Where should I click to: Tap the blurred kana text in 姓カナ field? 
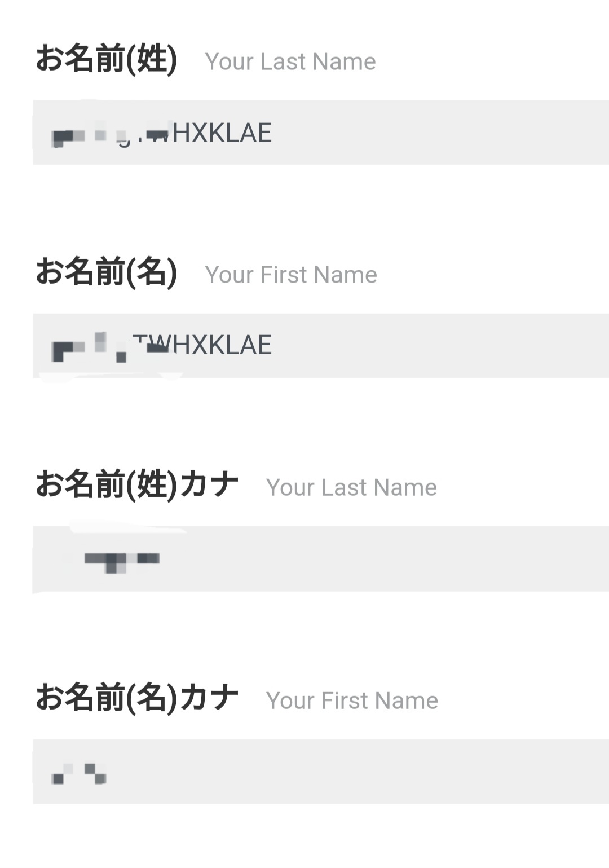coord(122,562)
